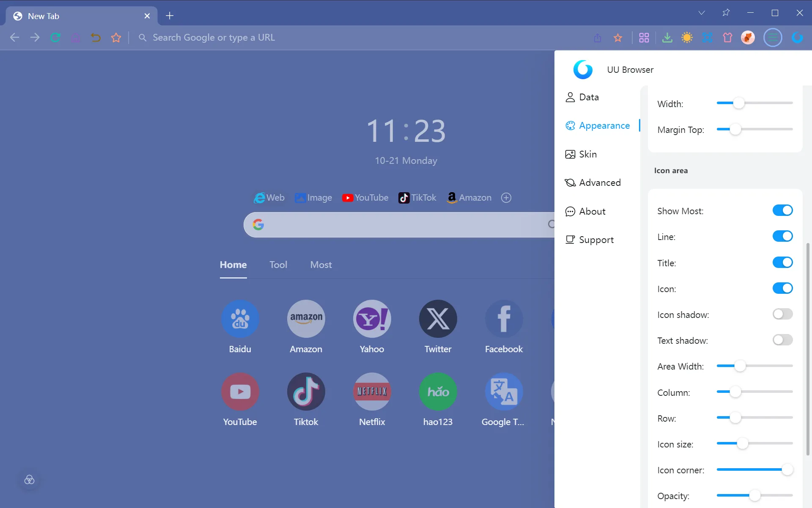Image resolution: width=812 pixels, height=508 pixels.
Task: Open the Tiktok shortcut tile
Action: 306,391
